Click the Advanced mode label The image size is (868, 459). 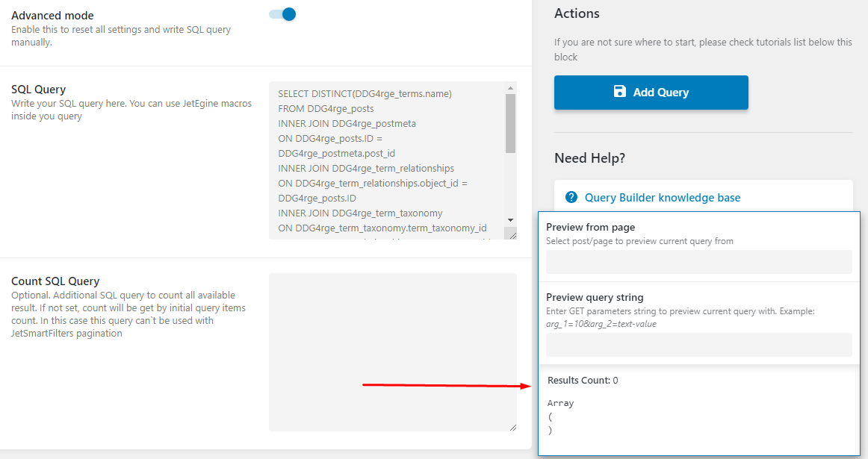point(52,16)
